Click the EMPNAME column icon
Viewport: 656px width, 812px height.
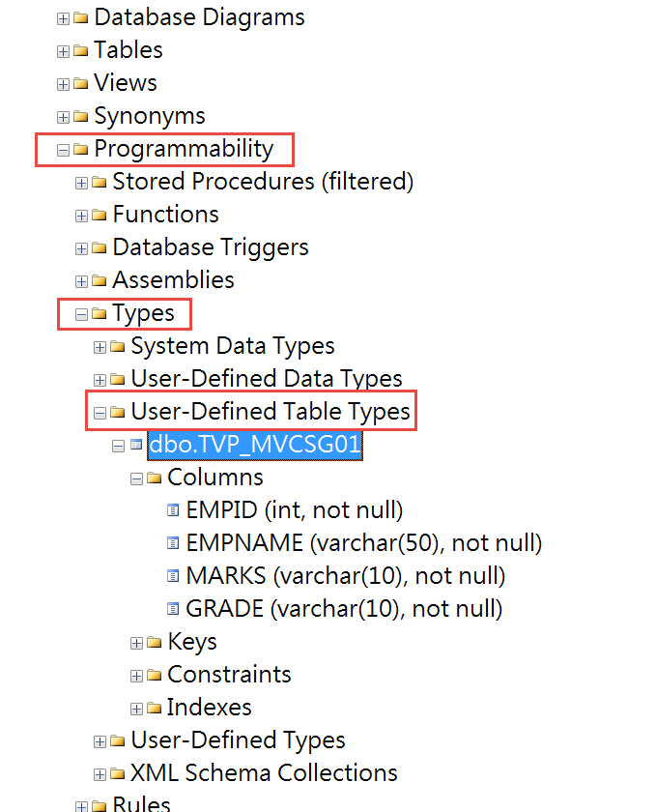[173, 543]
